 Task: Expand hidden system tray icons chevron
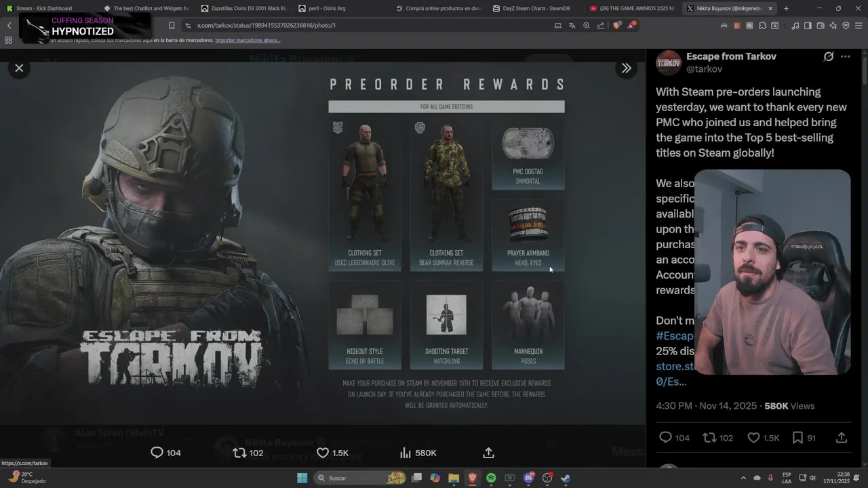tap(743, 478)
